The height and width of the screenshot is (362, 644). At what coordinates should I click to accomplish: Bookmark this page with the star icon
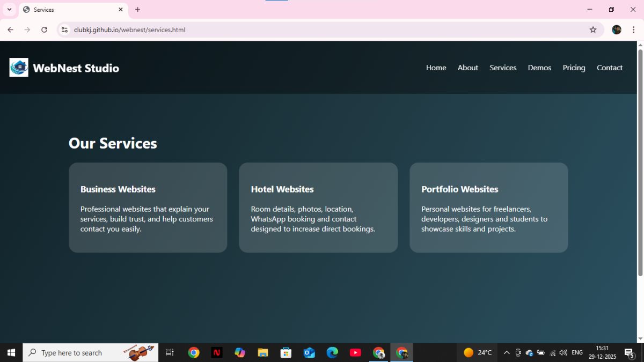(x=593, y=30)
